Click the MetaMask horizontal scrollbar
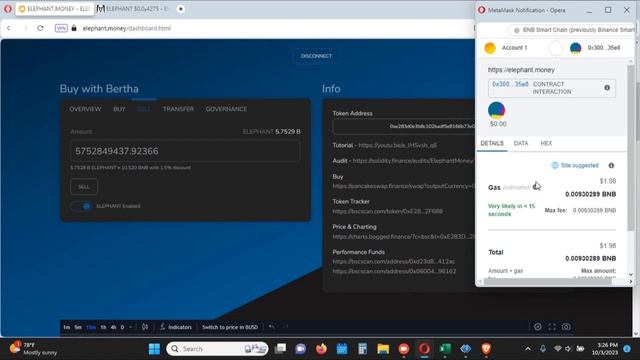The width and height of the screenshot is (640, 360). tap(547, 282)
